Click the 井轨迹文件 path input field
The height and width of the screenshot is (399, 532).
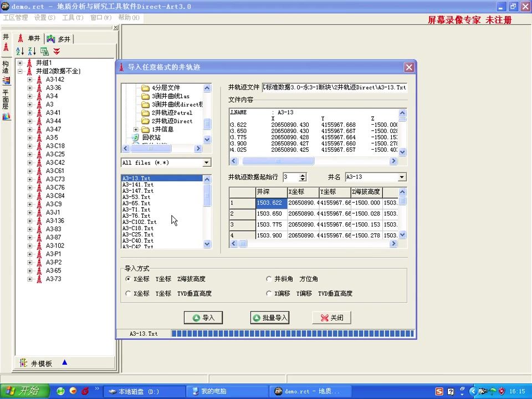click(x=334, y=88)
